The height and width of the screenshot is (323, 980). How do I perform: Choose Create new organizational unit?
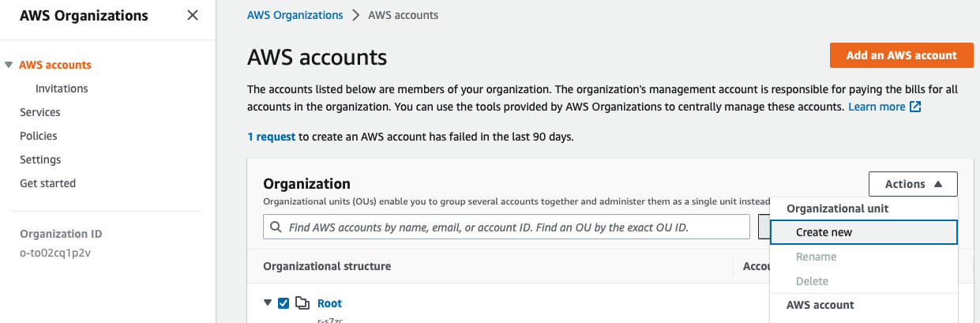coord(864,232)
